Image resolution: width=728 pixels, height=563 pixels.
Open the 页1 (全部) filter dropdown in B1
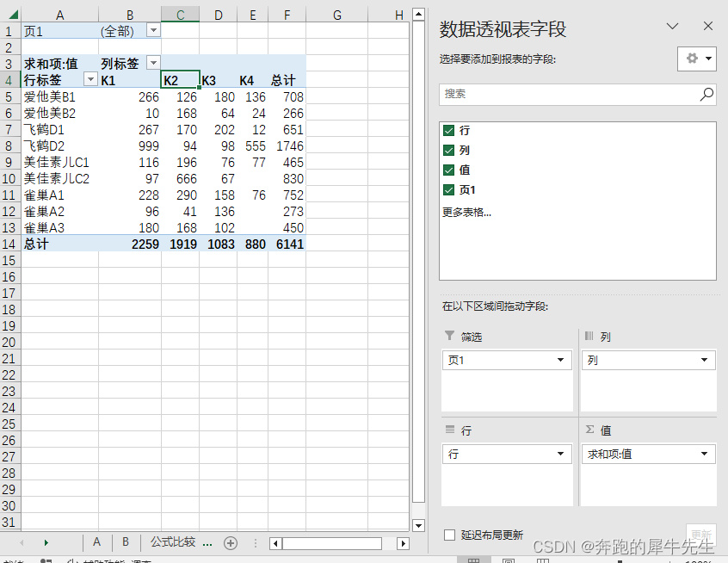point(153,31)
